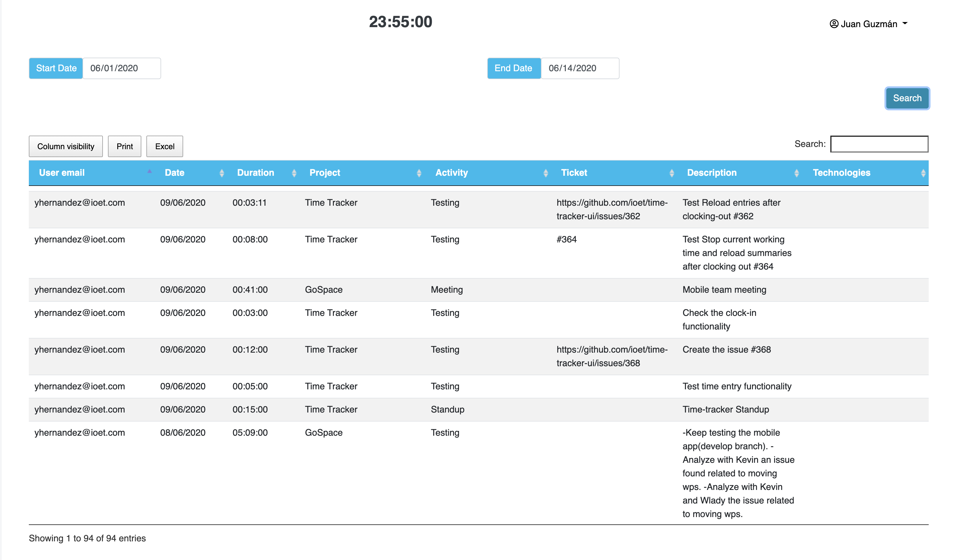Click the sort arrows on Date column
This screenshot has height=560, width=953.
[x=222, y=173]
